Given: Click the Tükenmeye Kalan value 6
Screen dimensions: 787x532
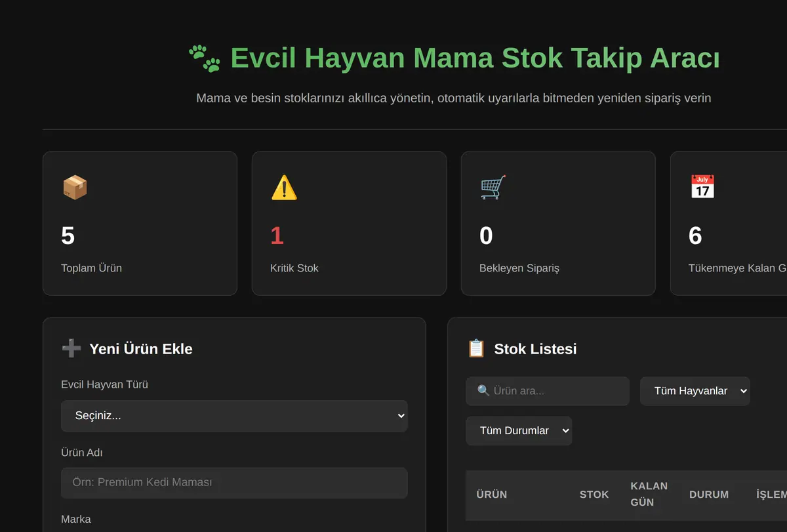Looking at the screenshot, I should [x=695, y=235].
